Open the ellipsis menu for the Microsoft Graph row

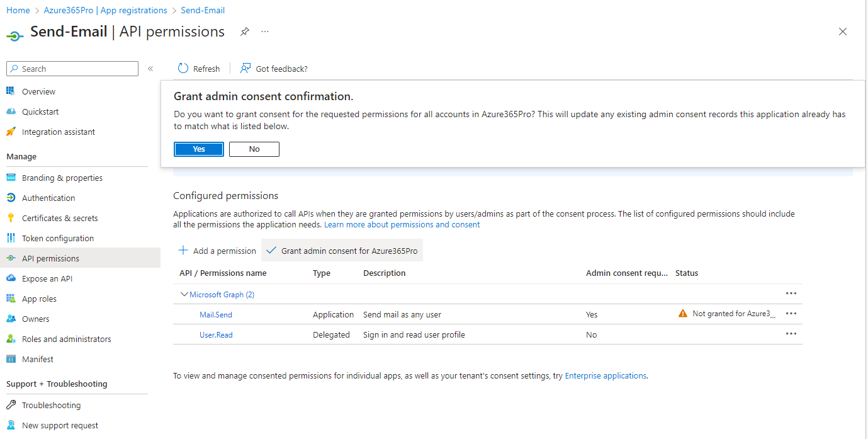tap(791, 294)
